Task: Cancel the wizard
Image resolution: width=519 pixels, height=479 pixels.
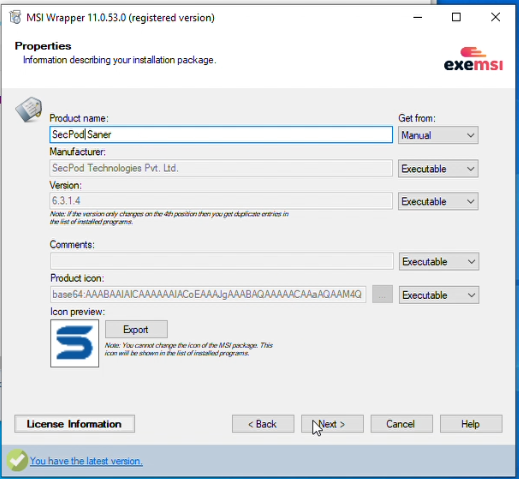Action: [402, 424]
